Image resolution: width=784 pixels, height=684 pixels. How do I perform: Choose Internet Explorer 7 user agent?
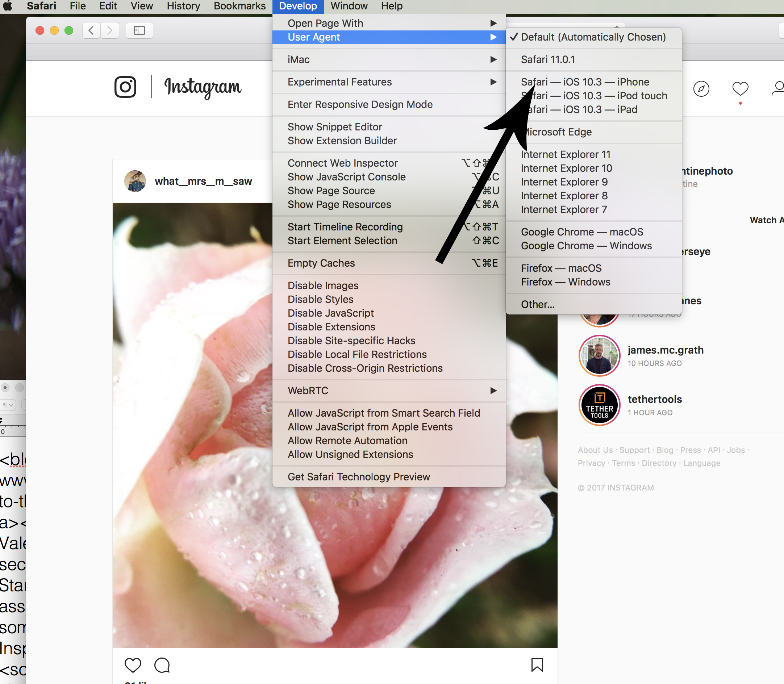click(x=593, y=209)
